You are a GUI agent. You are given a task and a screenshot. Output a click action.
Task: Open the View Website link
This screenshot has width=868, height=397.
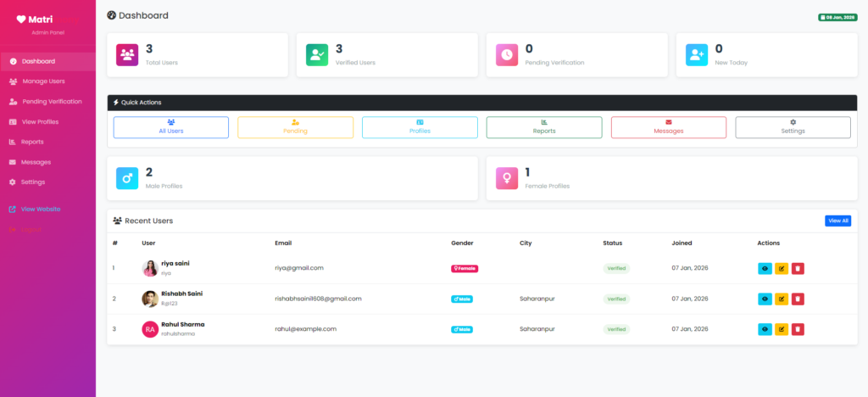pos(47,210)
